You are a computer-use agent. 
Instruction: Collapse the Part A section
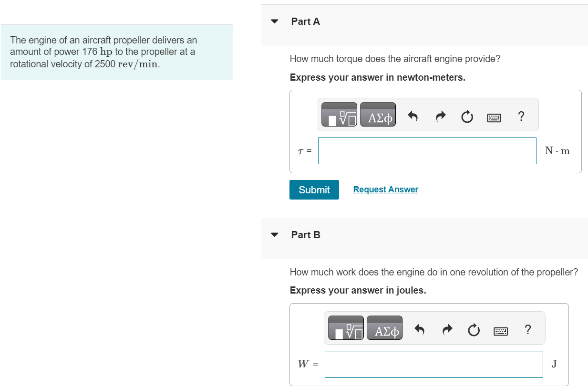[274, 21]
